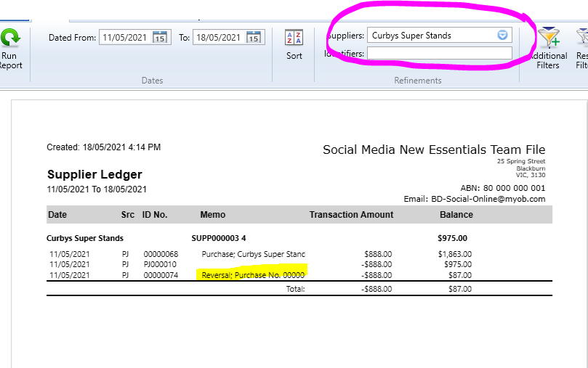
Task: Click the Identifiers text box
Action: click(439, 54)
